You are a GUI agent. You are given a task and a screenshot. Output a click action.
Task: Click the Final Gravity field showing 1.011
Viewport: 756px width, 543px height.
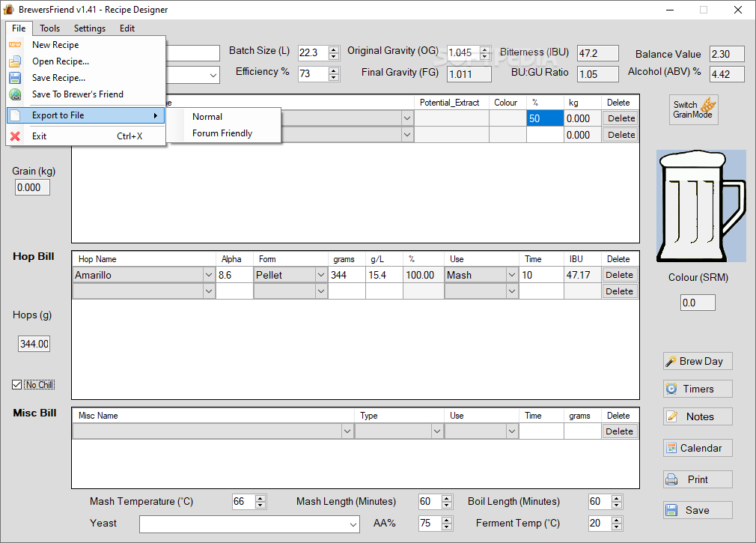469,74
